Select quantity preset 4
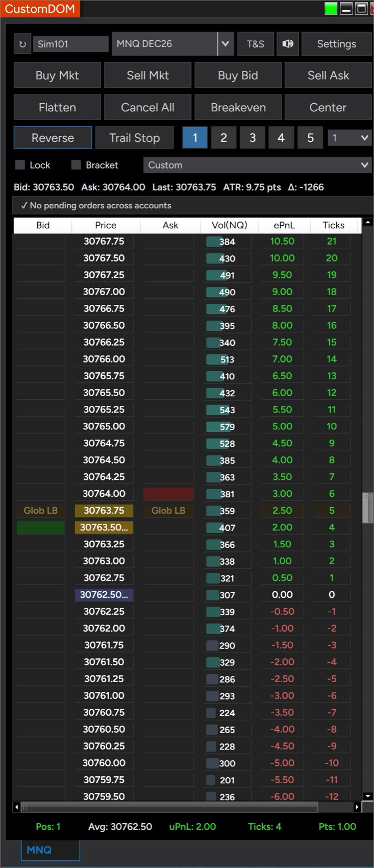Image resolution: width=374 pixels, height=868 pixels. (281, 138)
